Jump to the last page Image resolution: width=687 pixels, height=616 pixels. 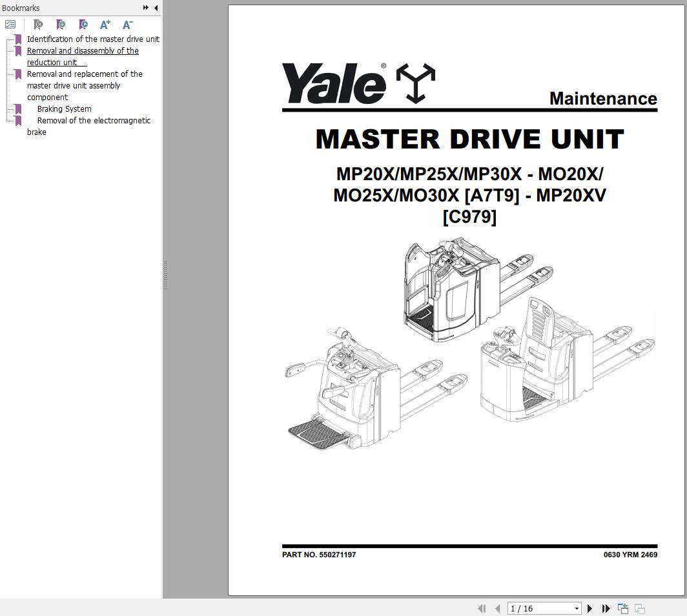pos(606,608)
